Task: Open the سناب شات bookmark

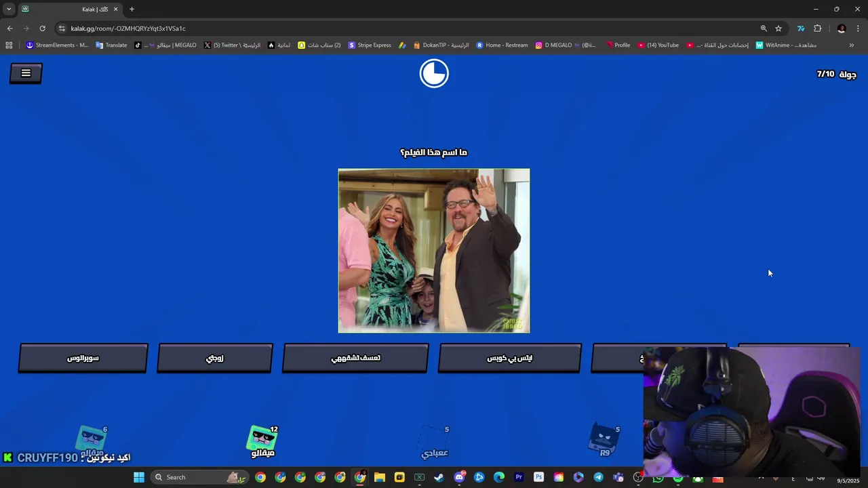Action: (x=319, y=45)
